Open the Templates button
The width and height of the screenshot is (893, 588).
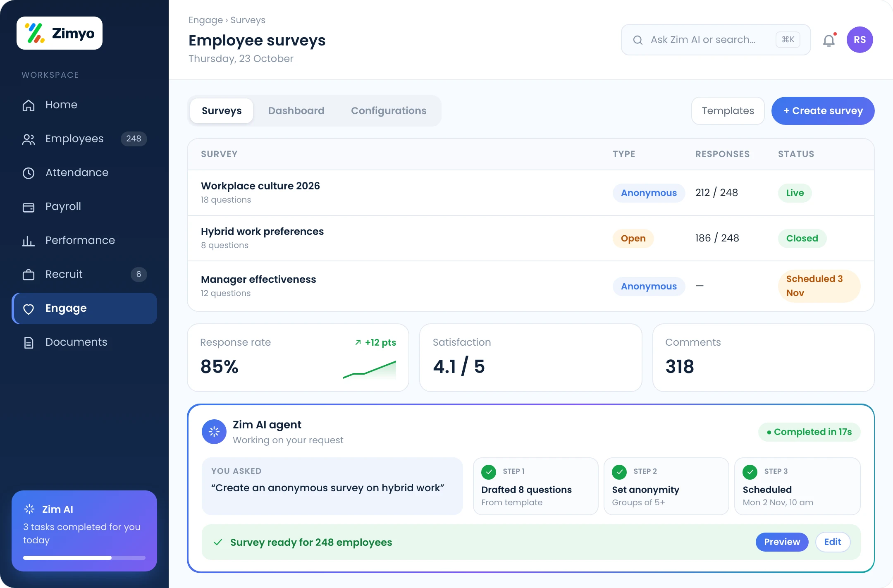pyautogui.click(x=728, y=111)
